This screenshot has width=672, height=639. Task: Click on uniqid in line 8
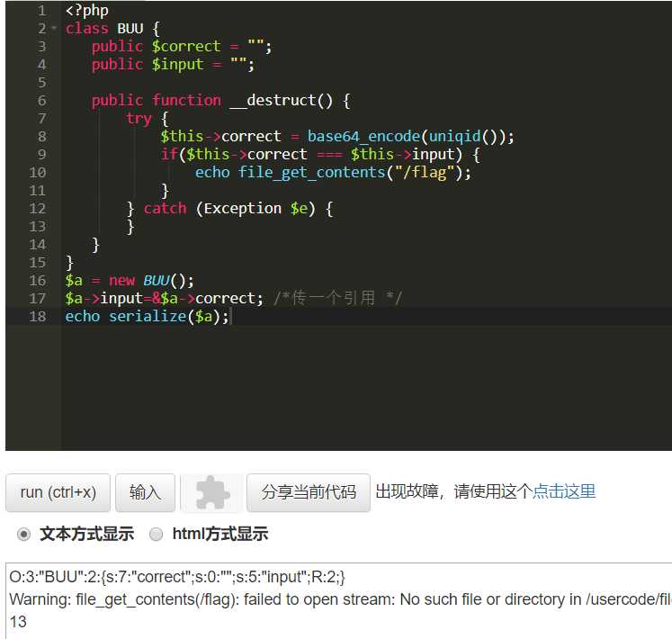point(454,137)
